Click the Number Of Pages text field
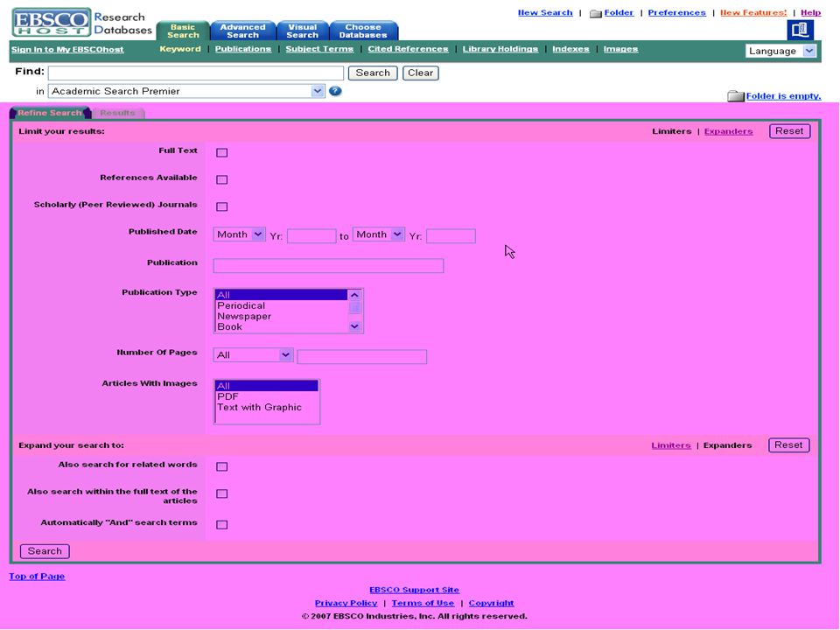Viewport: 840px width, 630px height. pyautogui.click(x=362, y=357)
